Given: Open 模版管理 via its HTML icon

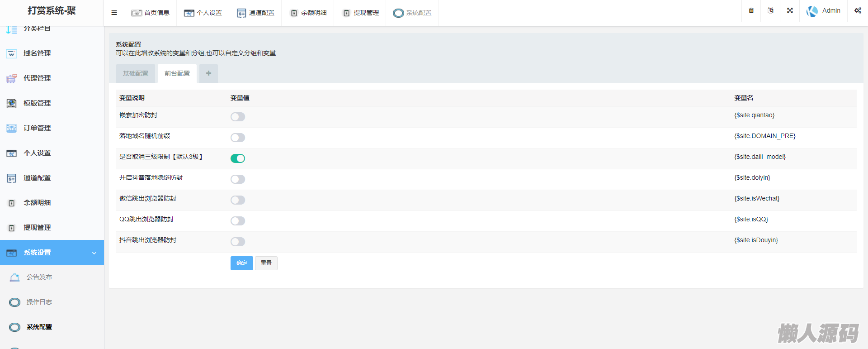Looking at the screenshot, I should pos(11,104).
